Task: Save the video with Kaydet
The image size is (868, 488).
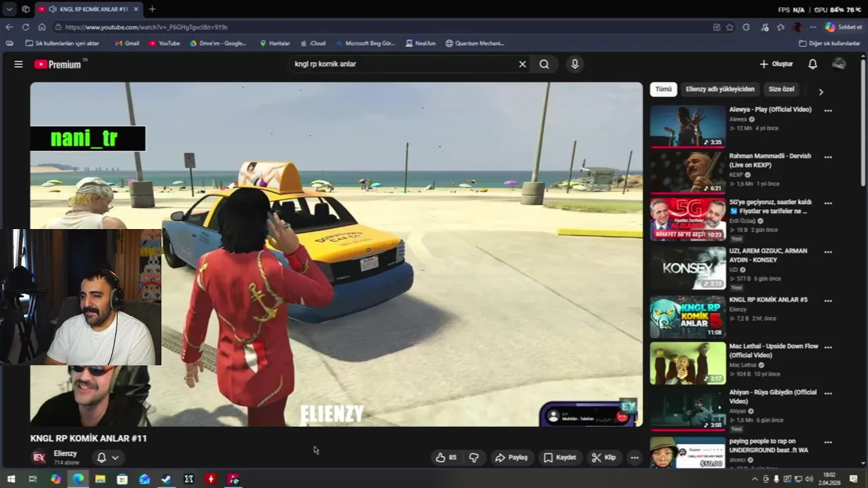Action: point(559,457)
